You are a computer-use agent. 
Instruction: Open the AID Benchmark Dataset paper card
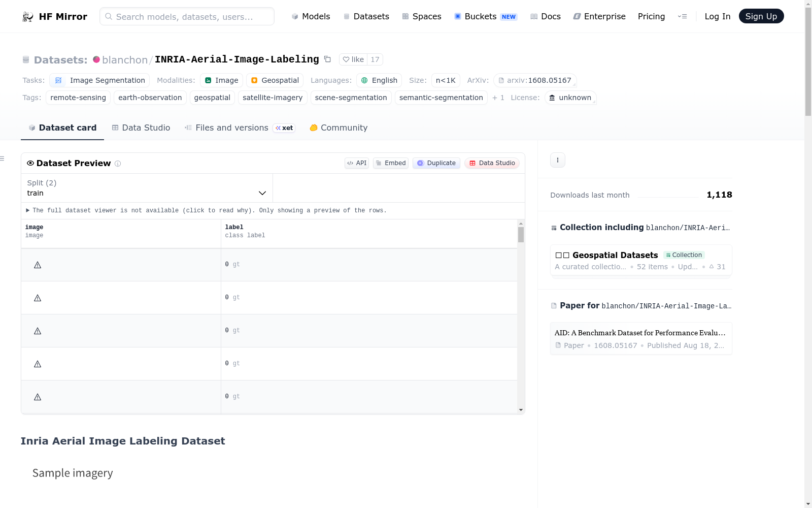641,338
